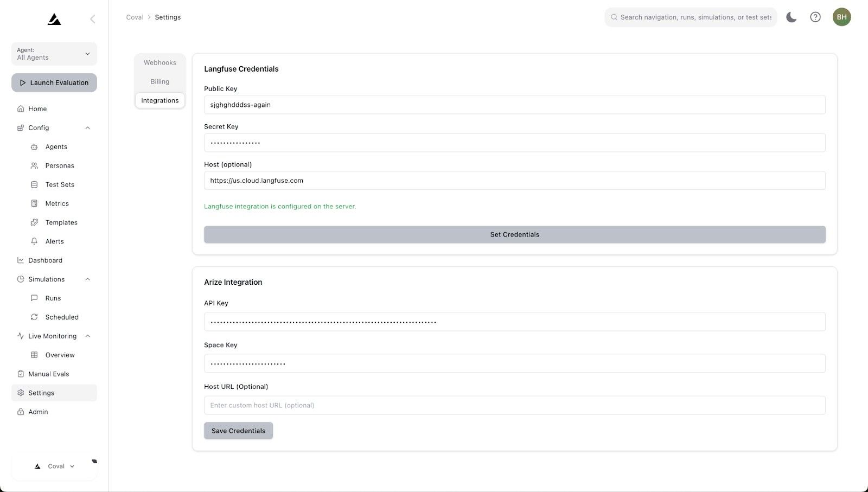Open Overview under Live Monitoring
This screenshot has height=492, width=868.
[x=60, y=355]
